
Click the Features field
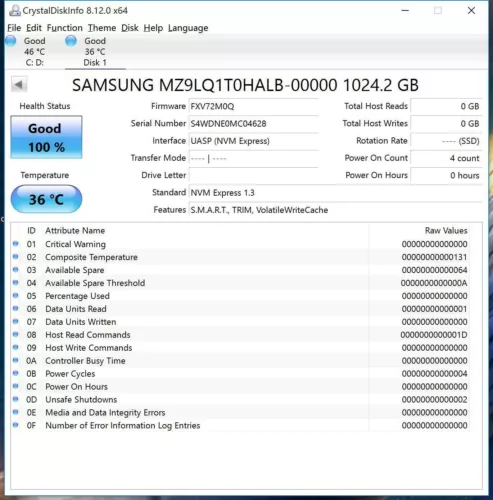[x=335, y=210]
